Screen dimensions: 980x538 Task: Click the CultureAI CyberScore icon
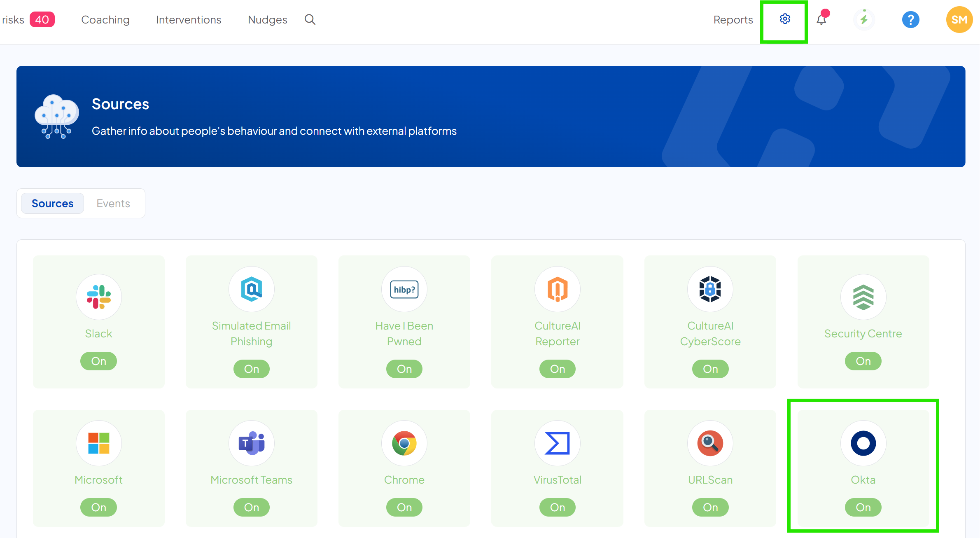point(710,289)
